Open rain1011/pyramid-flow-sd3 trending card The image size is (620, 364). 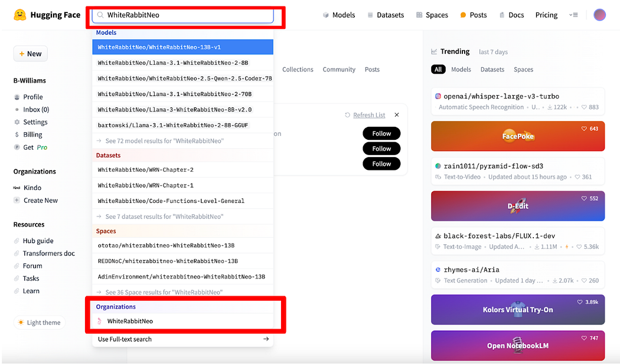518,171
